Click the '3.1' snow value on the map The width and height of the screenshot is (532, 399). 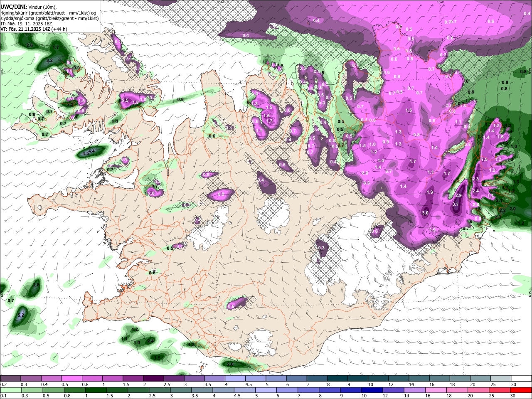456,204
